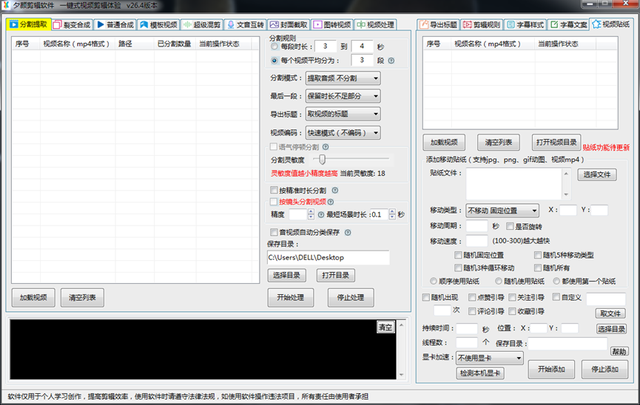
Task: Check the 随机5种移动类型 box
Action: [538, 255]
